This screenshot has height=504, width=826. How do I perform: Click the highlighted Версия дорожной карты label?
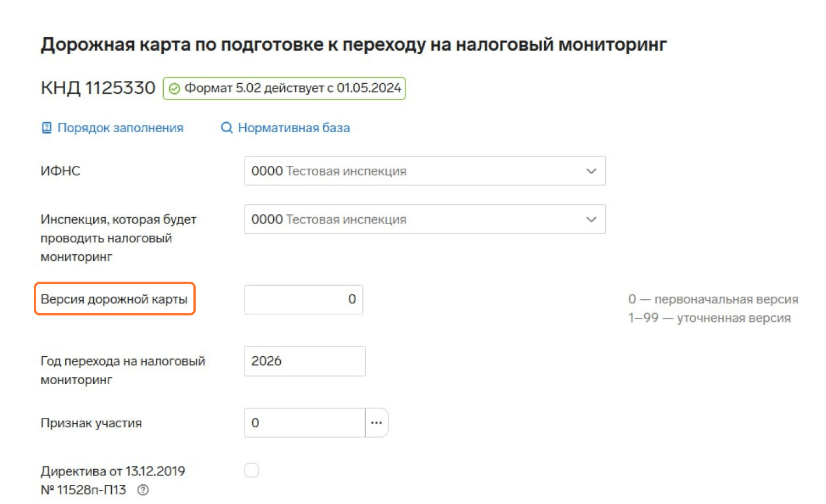pyautogui.click(x=114, y=300)
